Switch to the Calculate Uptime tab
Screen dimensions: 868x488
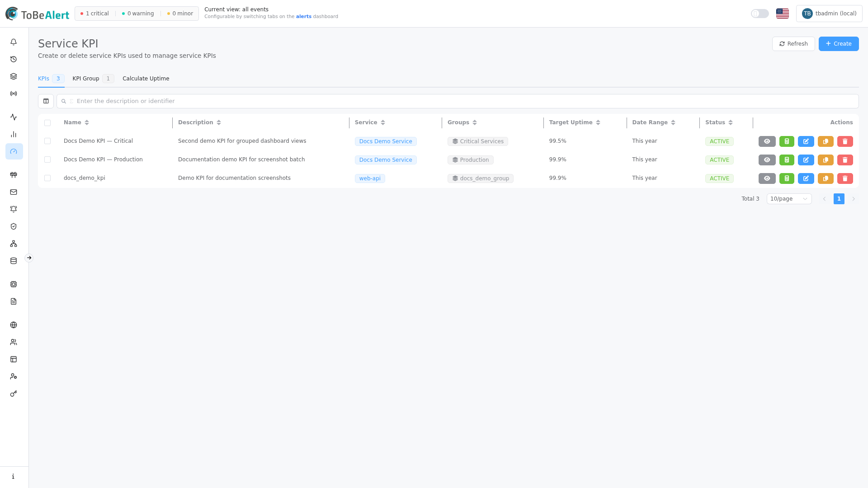point(146,79)
